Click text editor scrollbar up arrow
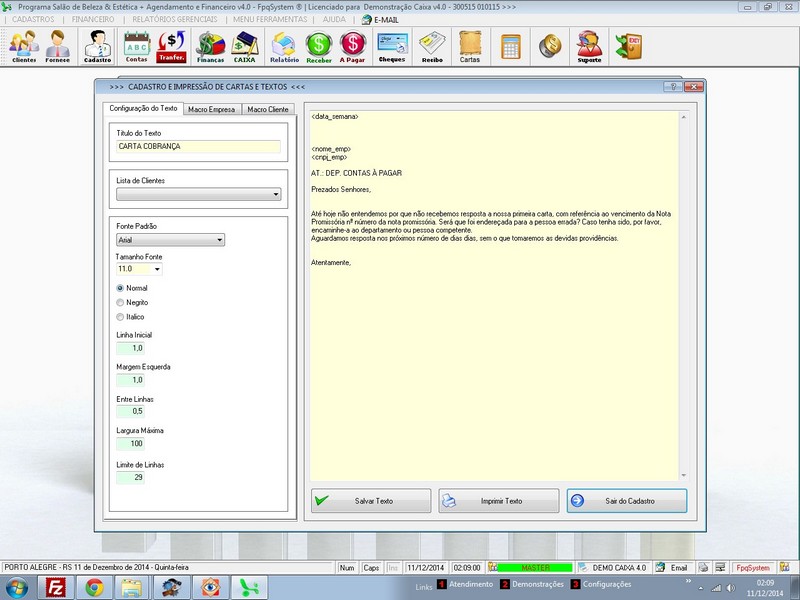The width and height of the screenshot is (800, 600). click(x=684, y=117)
